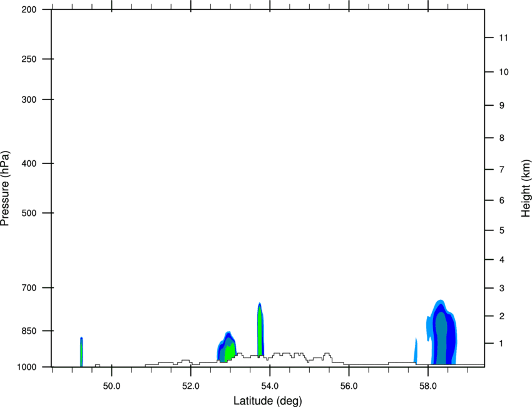Click the 50.0 latitude tick label
This screenshot has height=407, width=532.
[111, 386]
